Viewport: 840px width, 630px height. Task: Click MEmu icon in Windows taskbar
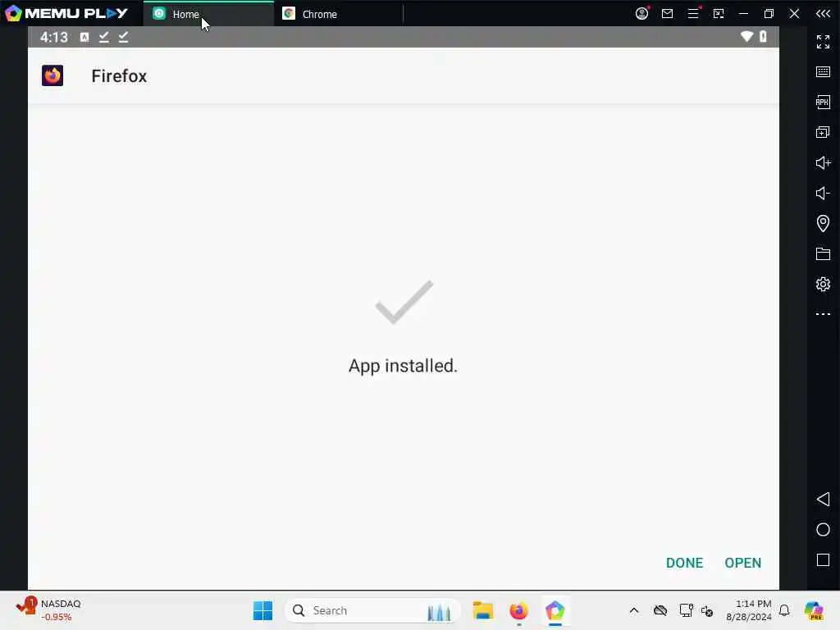pos(555,610)
